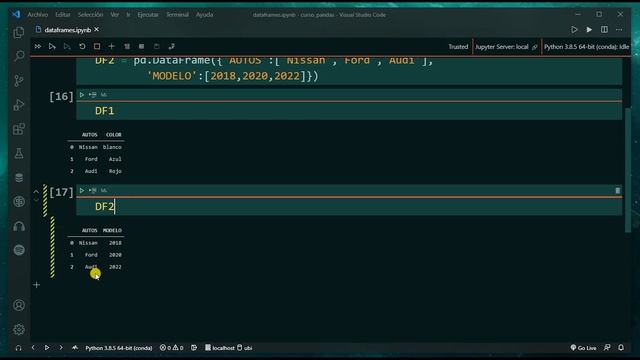Open the Testing flask view
The width and height of the screenshot is (640, 360).
[19, 153]
